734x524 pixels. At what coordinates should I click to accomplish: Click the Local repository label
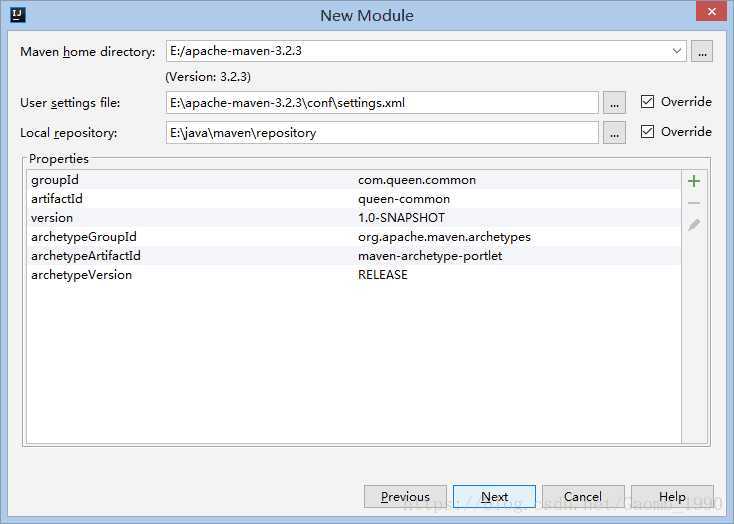[69, 133]
